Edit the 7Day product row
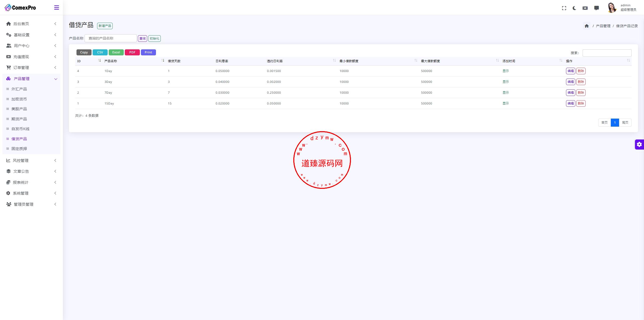 point(571,93)
